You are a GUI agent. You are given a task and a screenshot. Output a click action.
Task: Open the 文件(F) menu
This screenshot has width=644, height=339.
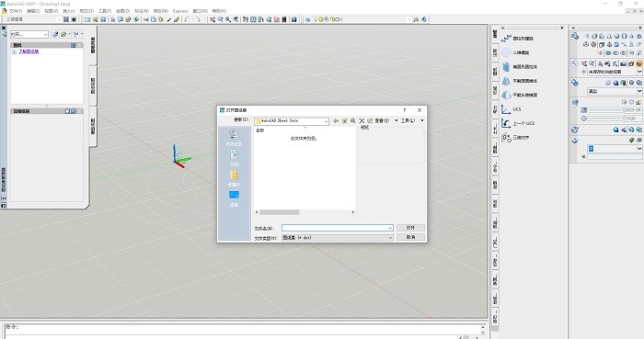pos(16,11)
